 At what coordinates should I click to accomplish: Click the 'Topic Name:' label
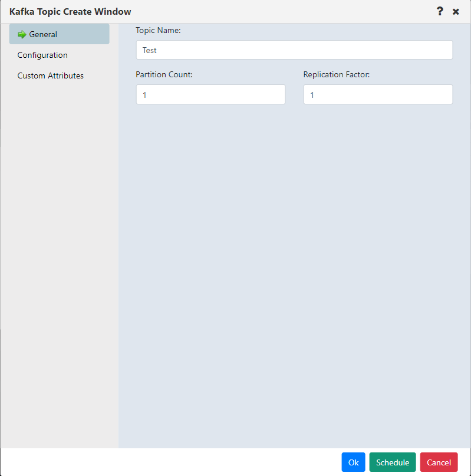[158, 30]
